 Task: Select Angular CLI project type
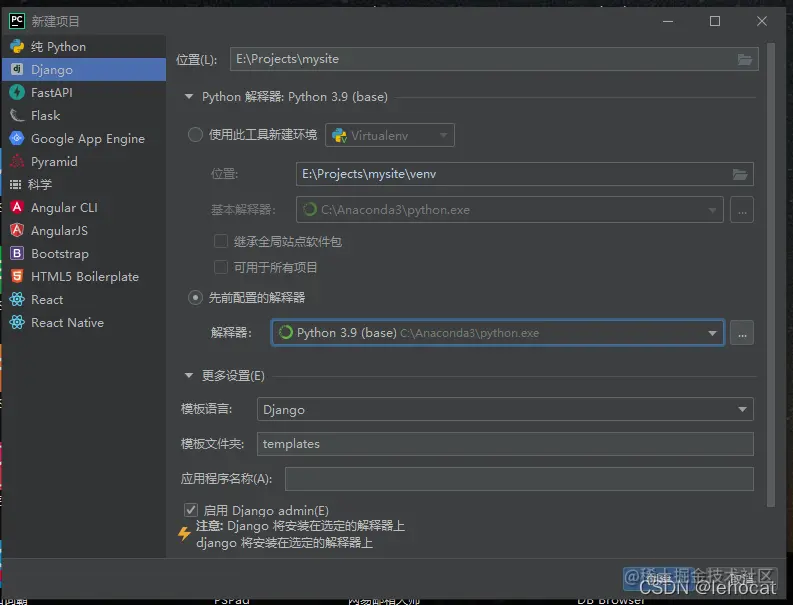tap(84, 207)
